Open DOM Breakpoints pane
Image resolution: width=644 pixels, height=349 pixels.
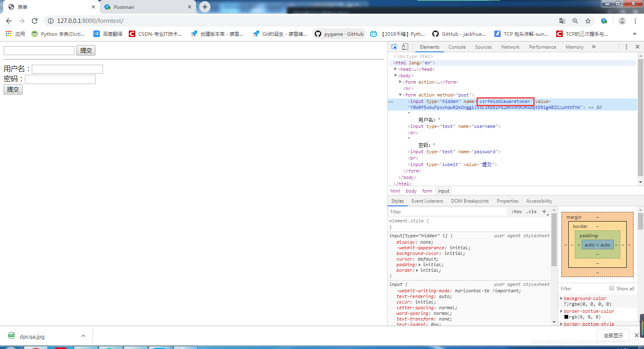pyautogui.click(x=470, y=201)
